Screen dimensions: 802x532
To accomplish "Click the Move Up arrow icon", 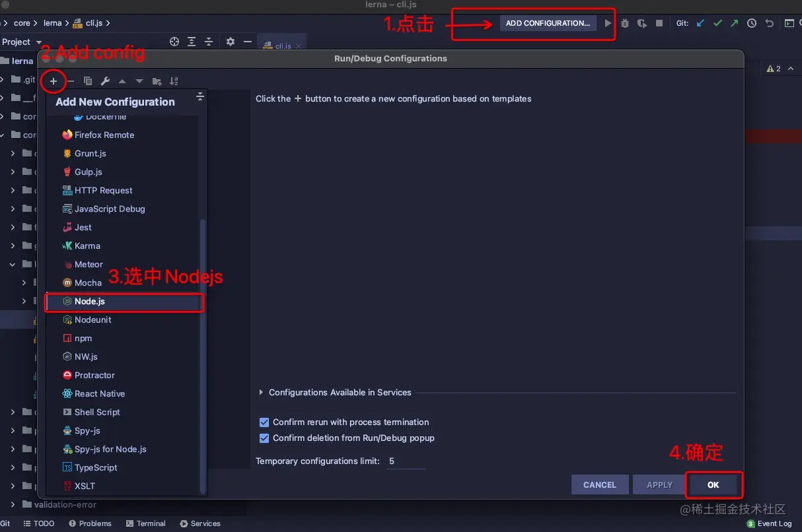I will click(x=122, y=81).
